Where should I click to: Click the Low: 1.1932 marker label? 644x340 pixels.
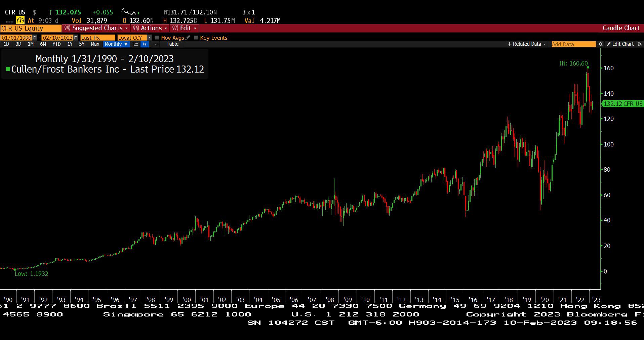(x=31, y=273)
